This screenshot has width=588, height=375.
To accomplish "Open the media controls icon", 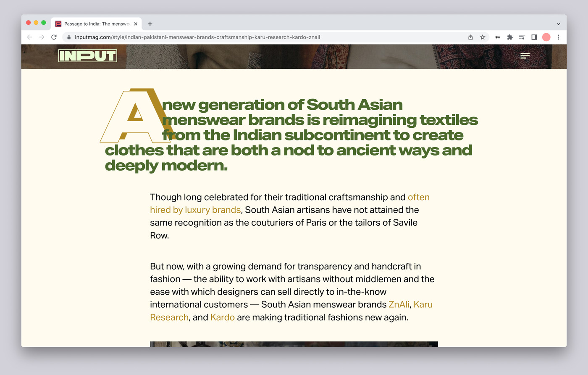I will (522, 37).
